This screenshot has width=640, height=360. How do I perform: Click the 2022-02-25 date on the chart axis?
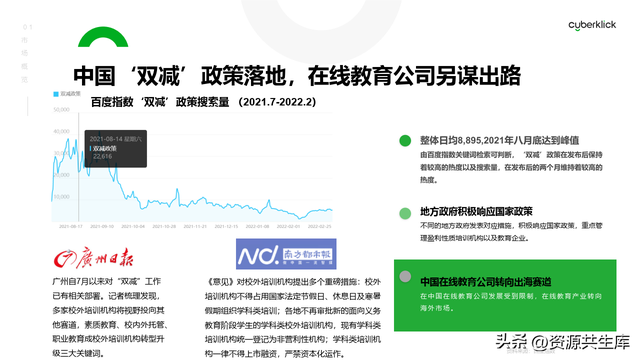(320, 226)
